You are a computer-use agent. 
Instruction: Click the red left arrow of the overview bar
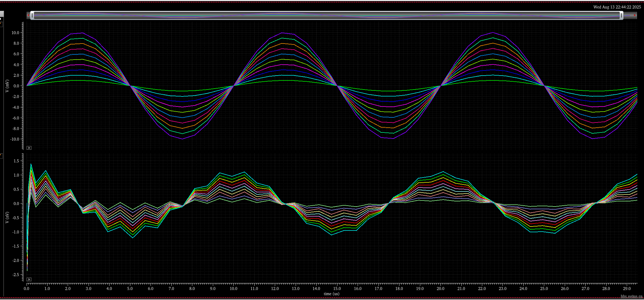28,15
